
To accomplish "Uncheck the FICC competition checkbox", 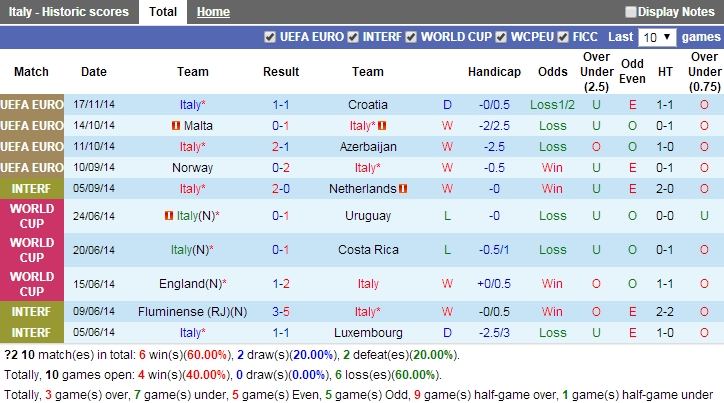I will [x=563, y=37].
